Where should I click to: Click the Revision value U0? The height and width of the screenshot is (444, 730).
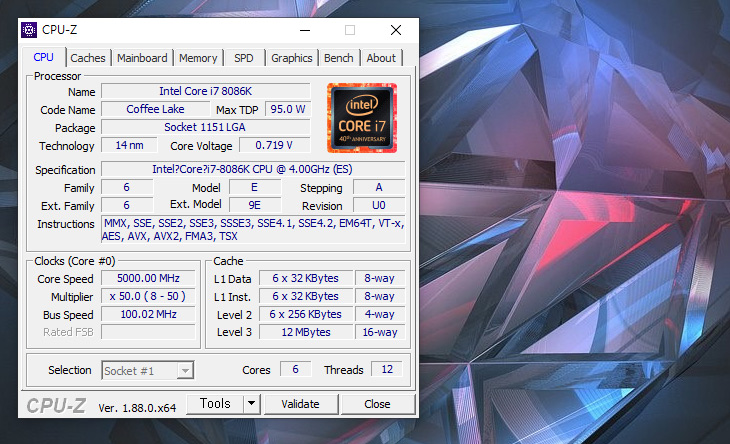coord(379,205)
